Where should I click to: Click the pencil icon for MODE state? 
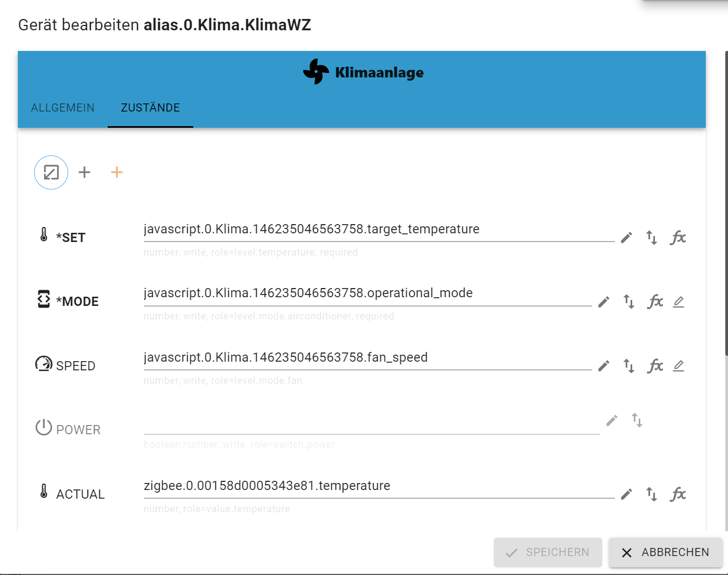click(604, 302)
